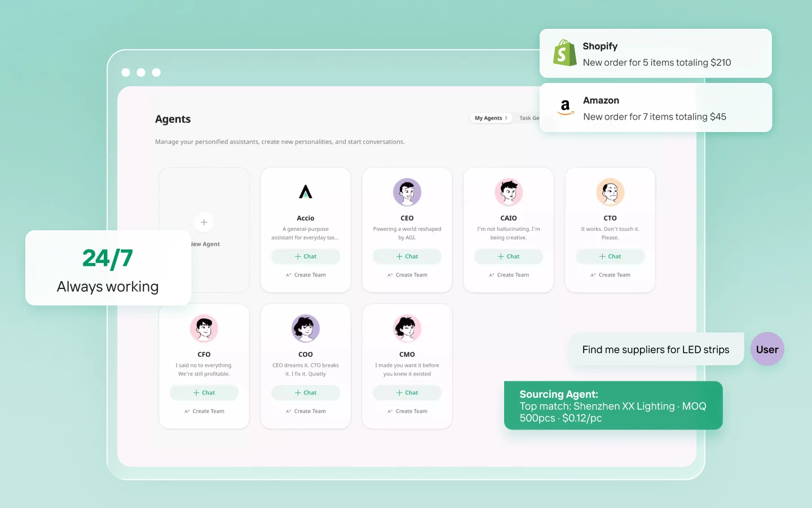
Task: Start a chat with Accio
Action: click(x=306, y=256)
